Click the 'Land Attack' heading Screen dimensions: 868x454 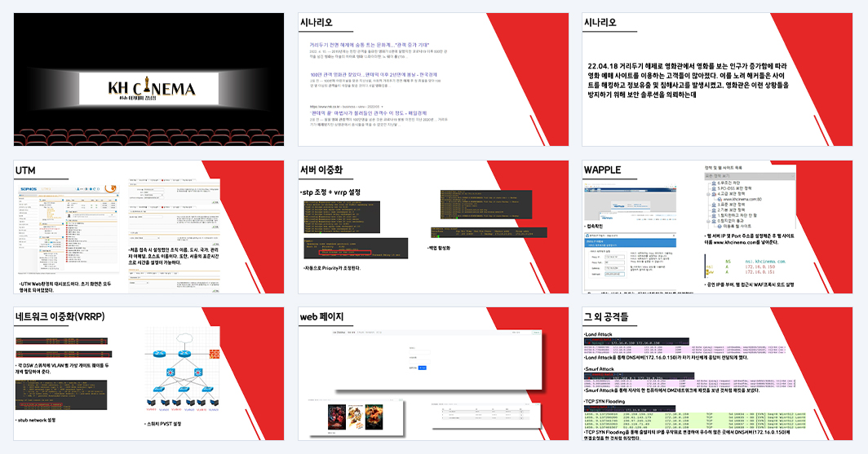pyautogui.click(x=598, y=334)
